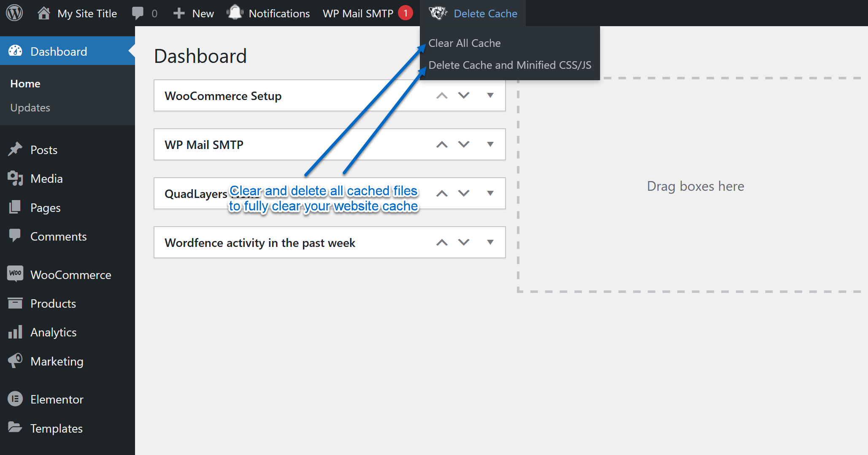Open Marketing in the sidebar
This screenshot has width=868, height=455.
tap(68, 361)
